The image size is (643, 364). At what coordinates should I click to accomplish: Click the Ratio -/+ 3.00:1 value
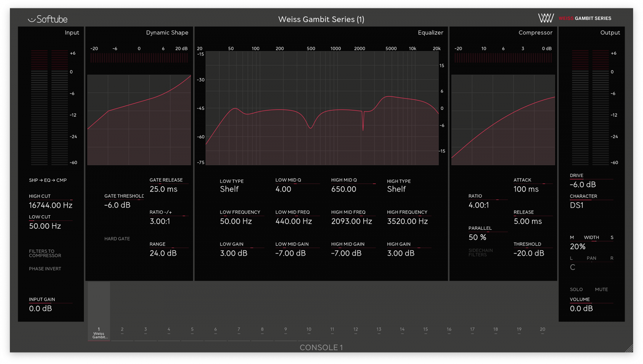(160, 221)
